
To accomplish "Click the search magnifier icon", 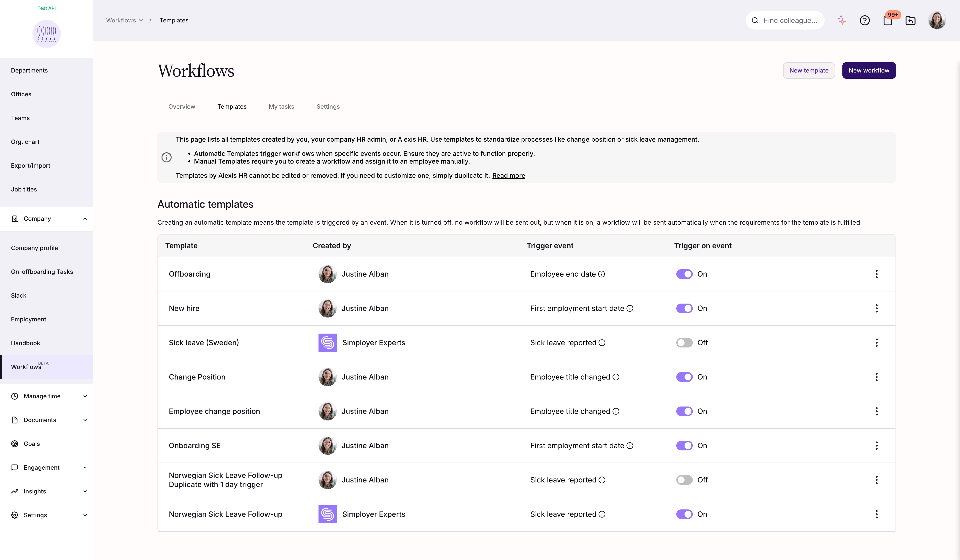I will click(x=755, y=20).
